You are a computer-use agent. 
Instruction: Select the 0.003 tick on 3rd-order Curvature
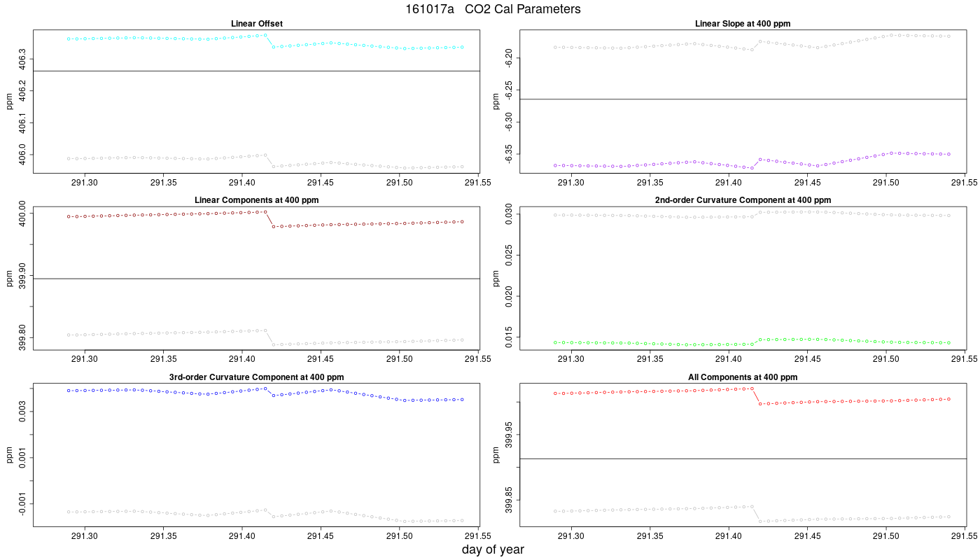(23, 412)
